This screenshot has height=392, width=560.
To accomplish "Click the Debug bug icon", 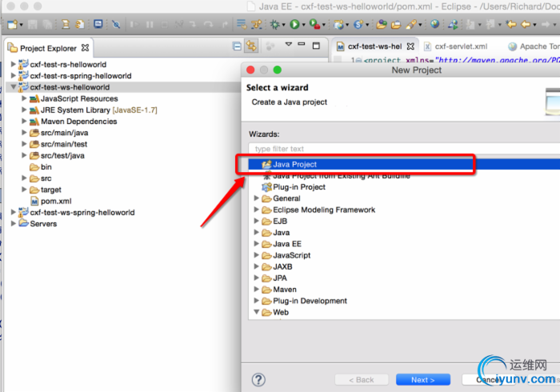I will pos(274,24).
